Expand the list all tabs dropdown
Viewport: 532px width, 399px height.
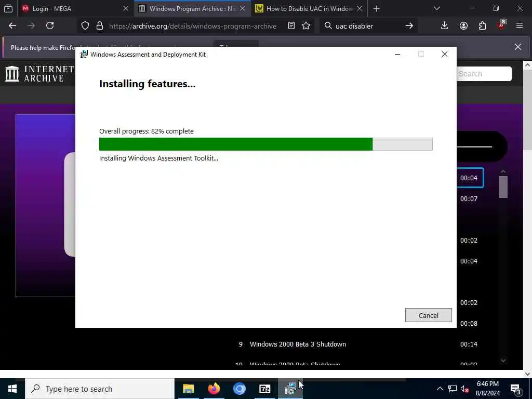(x=437, y=8)
